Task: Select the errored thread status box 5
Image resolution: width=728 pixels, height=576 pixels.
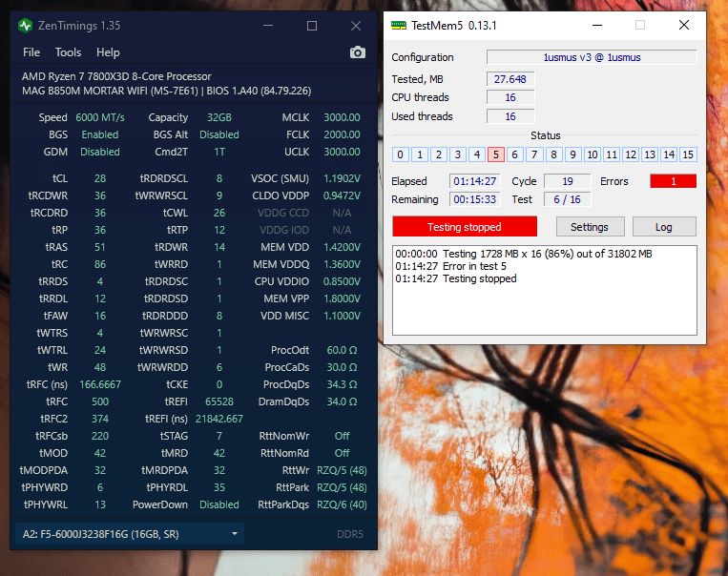Action: point(496,154)
